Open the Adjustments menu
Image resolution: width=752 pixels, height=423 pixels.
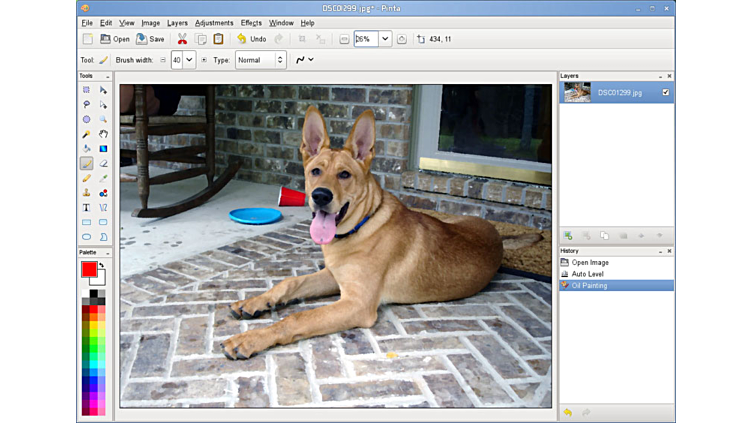tap(214, 22)
